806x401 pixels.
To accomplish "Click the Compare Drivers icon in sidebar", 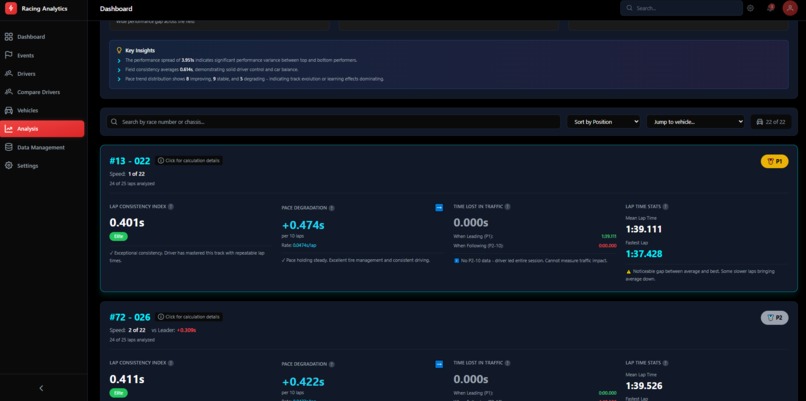I will point(8,92).
